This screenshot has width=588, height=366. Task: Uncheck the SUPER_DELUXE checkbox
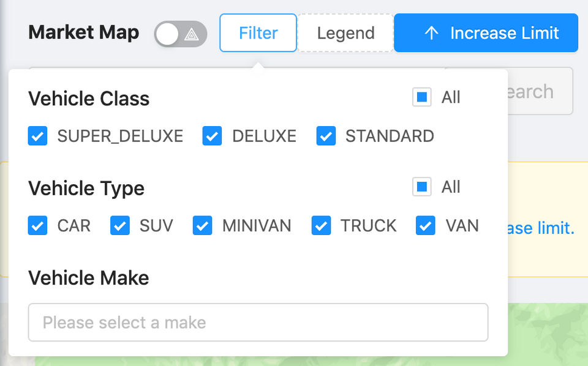pyautogui.click(x=38, y=136)
